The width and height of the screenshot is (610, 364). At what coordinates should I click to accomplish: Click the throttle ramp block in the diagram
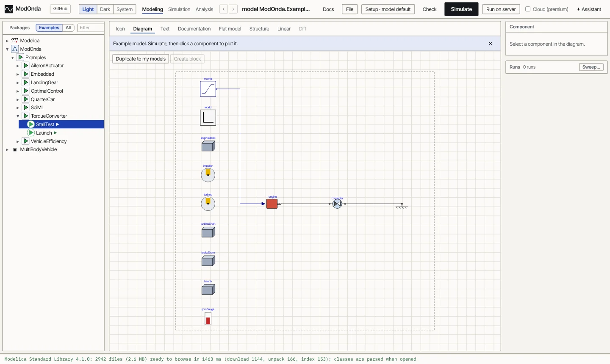208,89
